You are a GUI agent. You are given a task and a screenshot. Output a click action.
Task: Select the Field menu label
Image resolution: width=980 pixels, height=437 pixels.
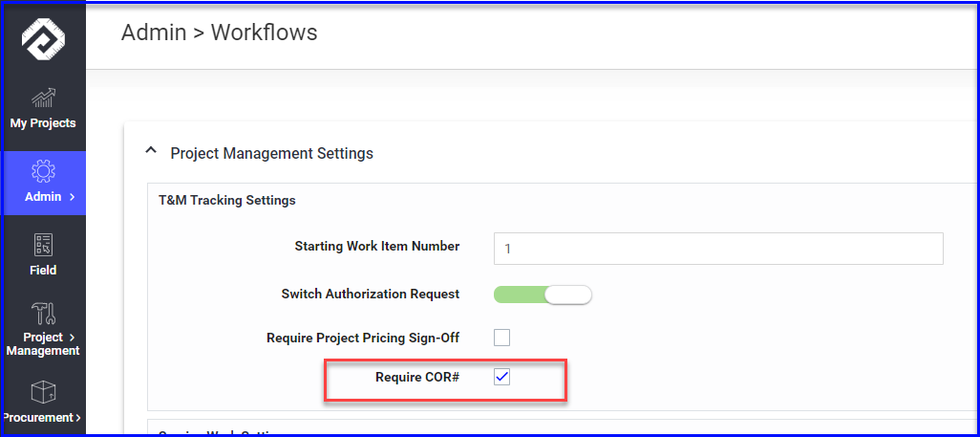pos(43,271)
